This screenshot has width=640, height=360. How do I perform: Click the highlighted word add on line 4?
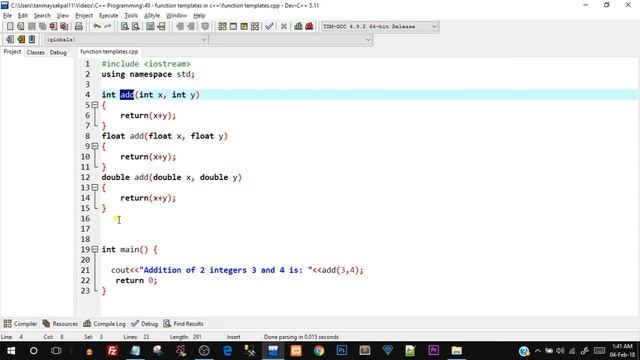coord(127,95)
